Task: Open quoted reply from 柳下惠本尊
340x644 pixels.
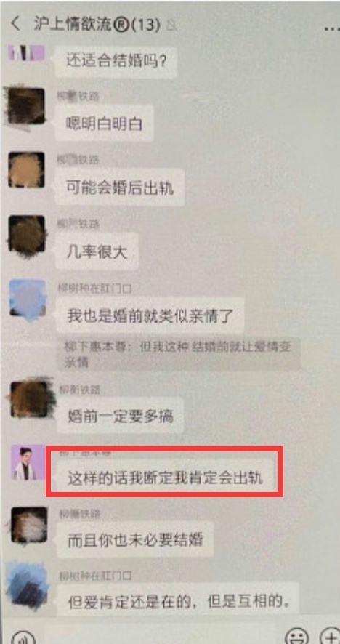Action: [x=178, y=354]
